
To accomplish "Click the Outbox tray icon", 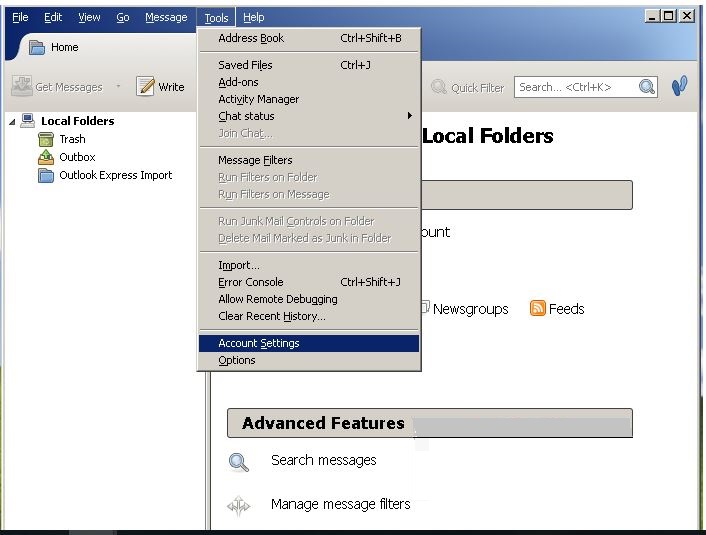I will (45, 157).
